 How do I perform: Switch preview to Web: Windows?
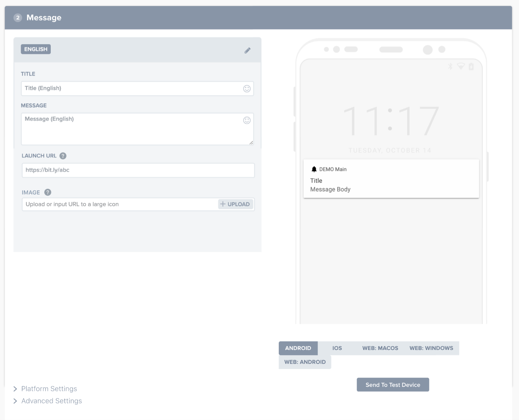point(431,348)
